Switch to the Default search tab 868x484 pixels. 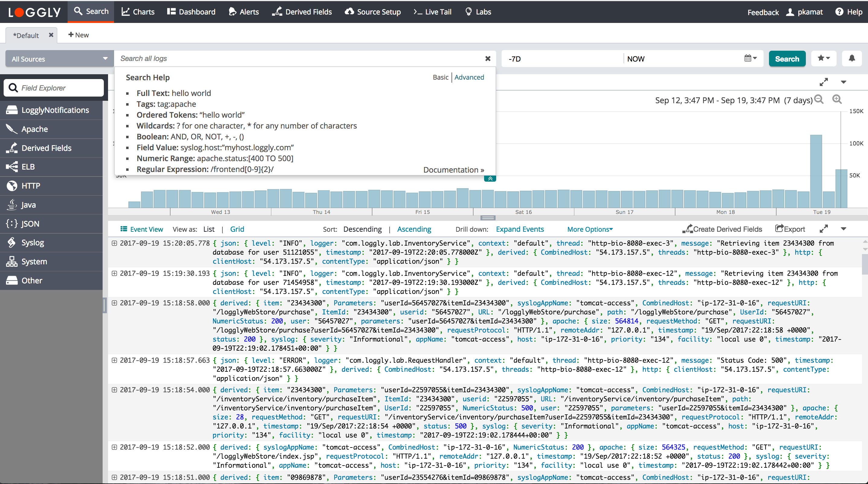(27, 35)
